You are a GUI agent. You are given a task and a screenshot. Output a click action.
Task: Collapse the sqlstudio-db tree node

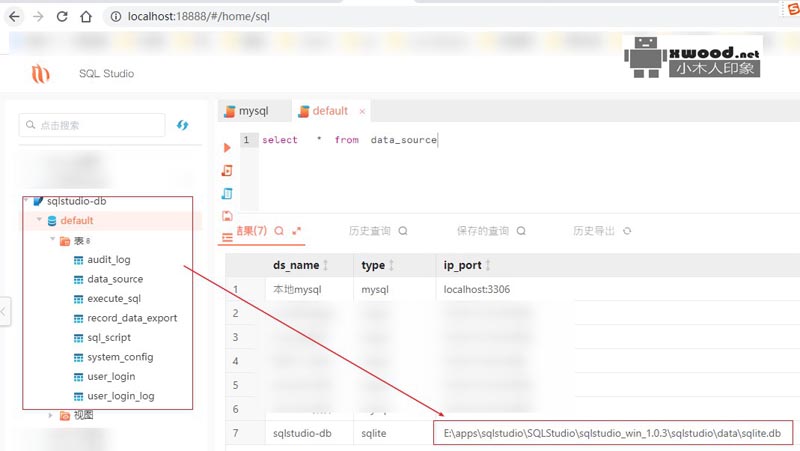26,200
